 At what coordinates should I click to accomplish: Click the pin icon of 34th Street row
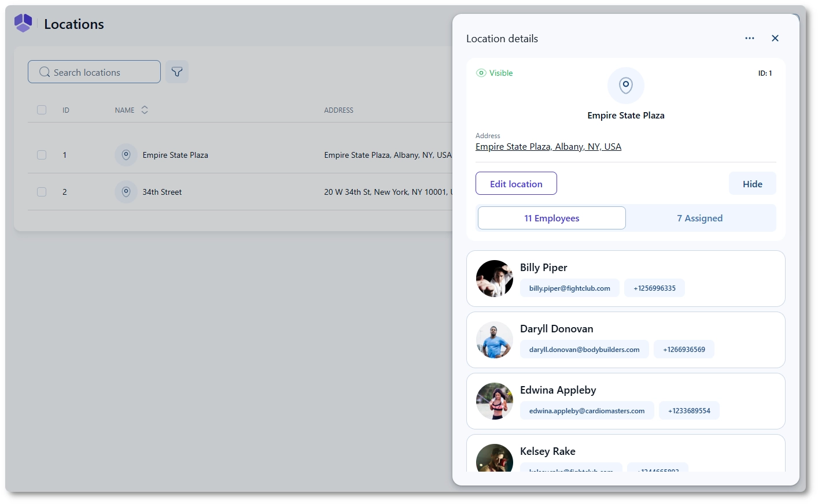126,192
